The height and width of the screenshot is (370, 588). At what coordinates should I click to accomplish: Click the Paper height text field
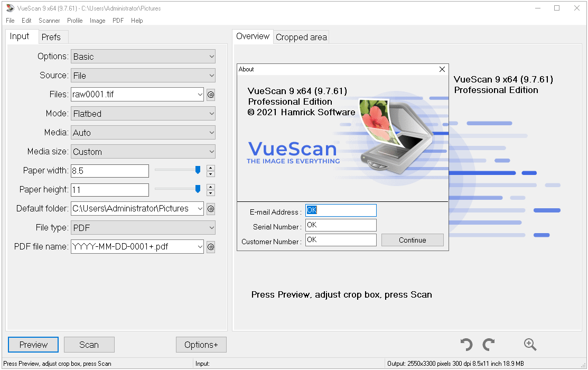coord(110,190)
